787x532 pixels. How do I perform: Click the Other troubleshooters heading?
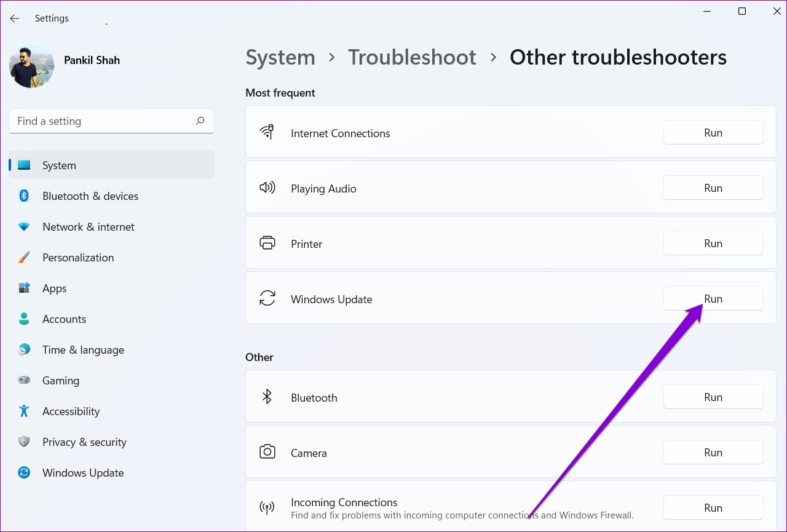point(618,57)
